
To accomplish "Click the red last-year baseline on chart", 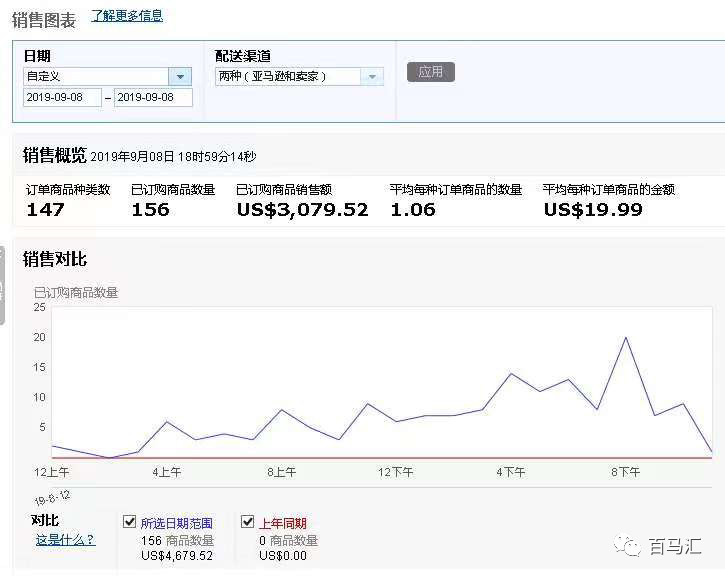I will click(300, 458).
